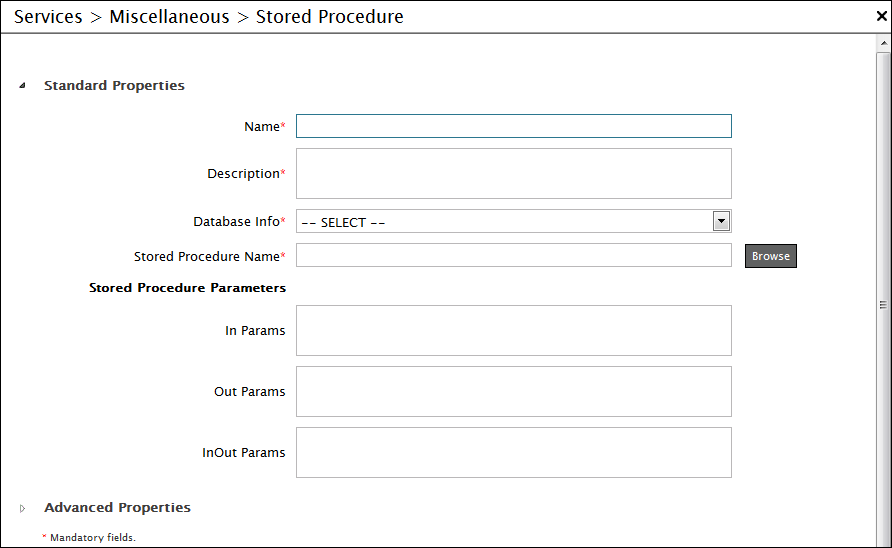
Task: Expand the Advanced Properties section
Action: point(22,508)
